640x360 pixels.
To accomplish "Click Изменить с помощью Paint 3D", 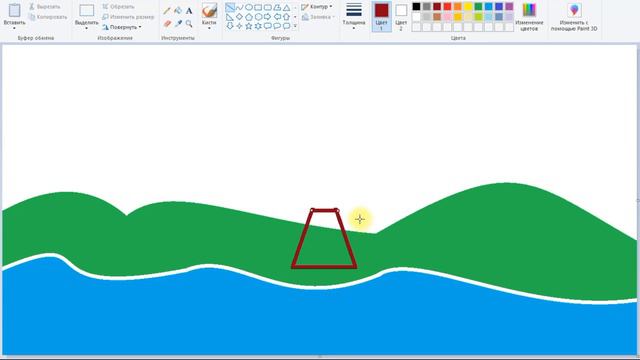I will click(x=574, y=16).
